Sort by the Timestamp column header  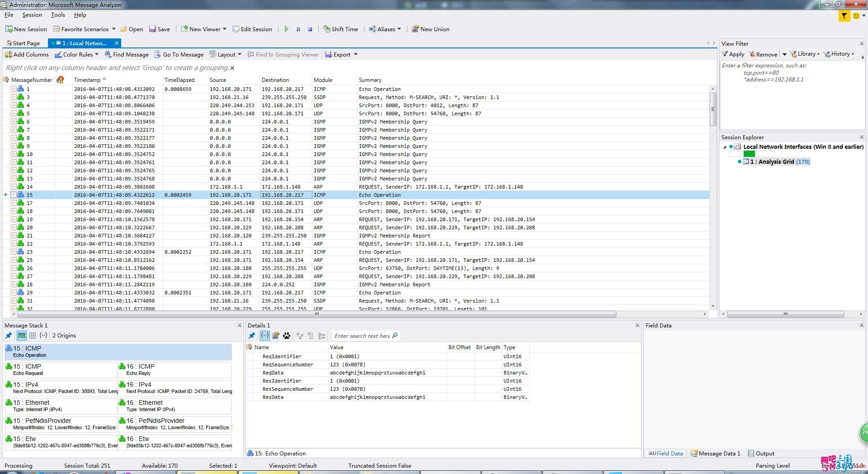coord(118,80)
